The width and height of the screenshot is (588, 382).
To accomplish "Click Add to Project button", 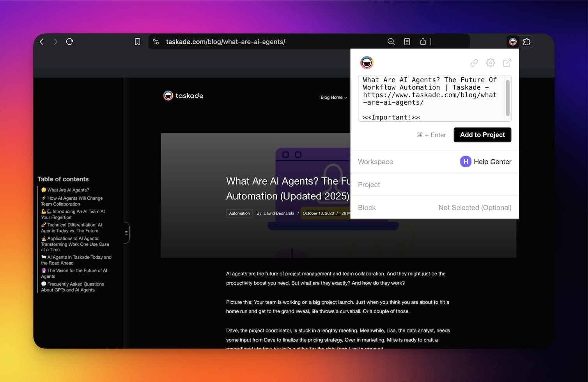I will (x=482, y=135).
